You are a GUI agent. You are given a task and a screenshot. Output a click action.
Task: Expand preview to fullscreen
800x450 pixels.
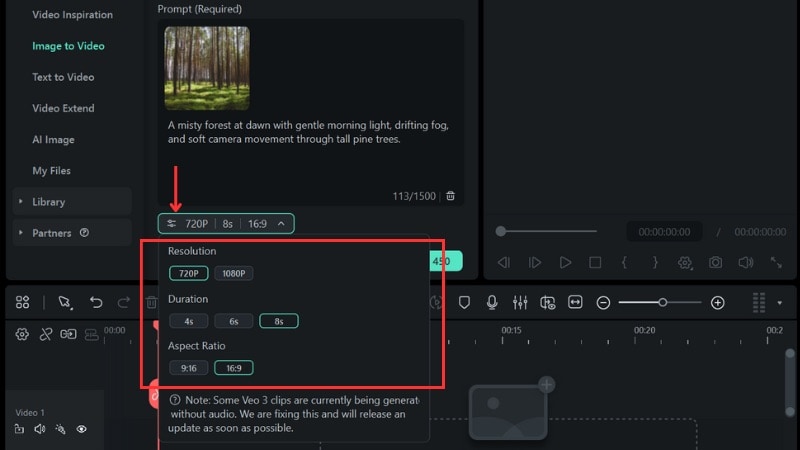pos(776,262)
